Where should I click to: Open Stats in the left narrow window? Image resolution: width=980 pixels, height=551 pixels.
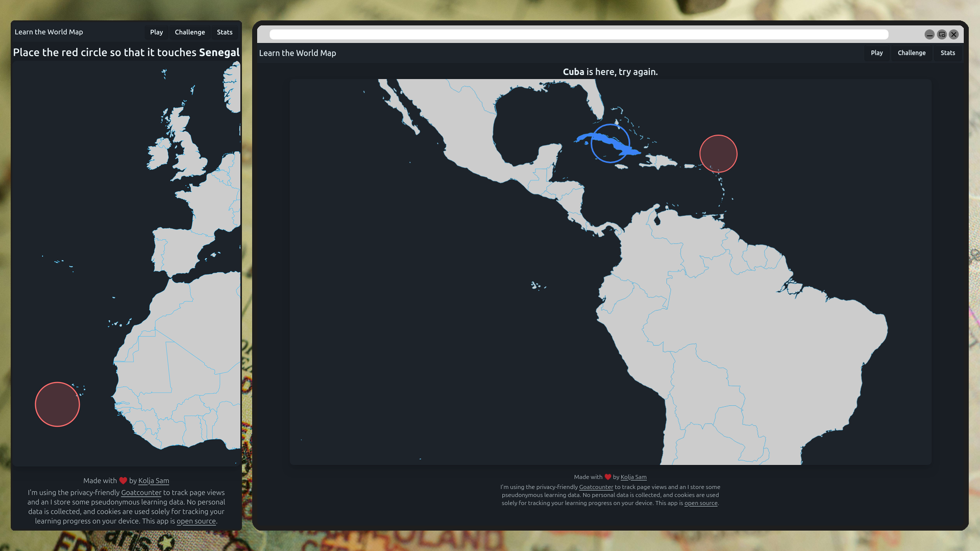click(x=225, y=32)
